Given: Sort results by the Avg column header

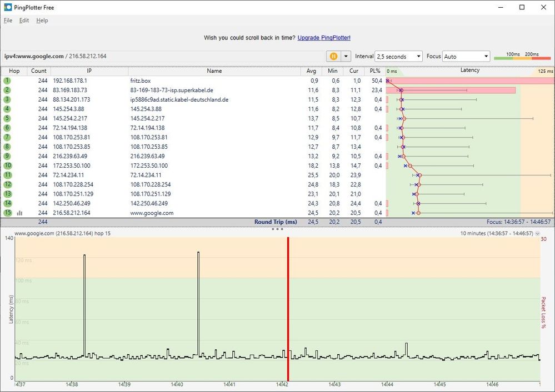Looking at the screenshot, I should point(311,71).
